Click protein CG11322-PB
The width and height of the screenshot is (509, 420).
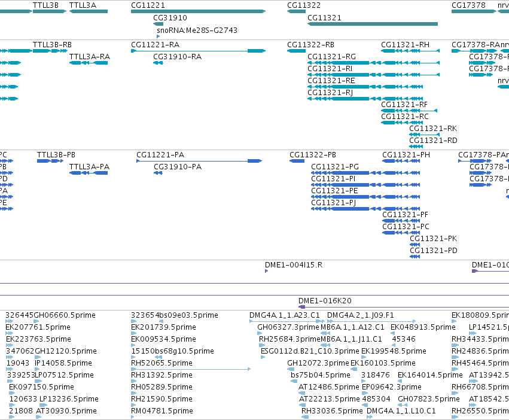click(x=313, y=154)
